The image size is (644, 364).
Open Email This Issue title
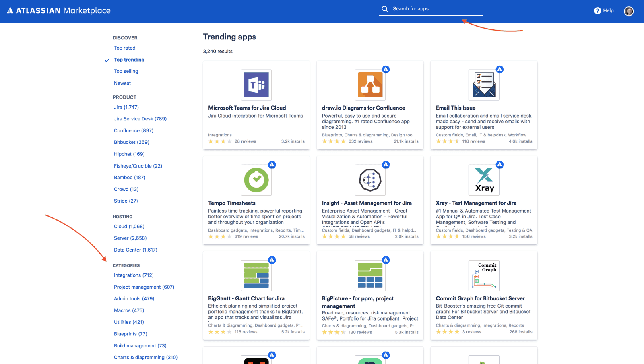pos(456,108)
